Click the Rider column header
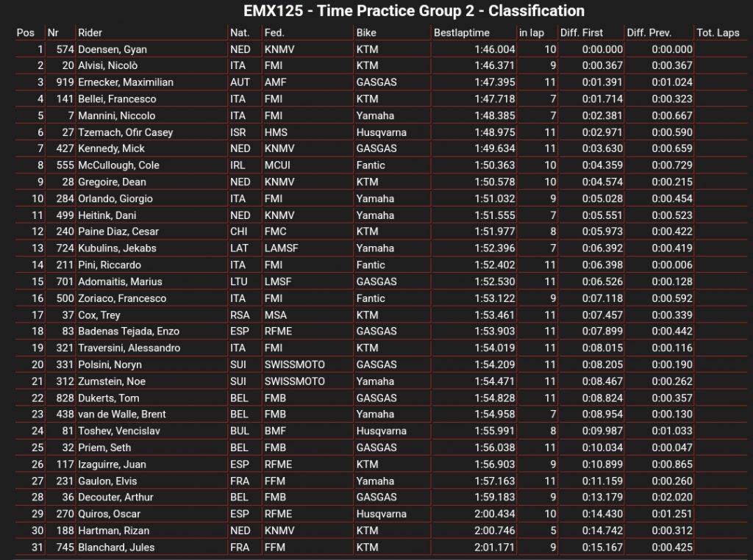This screenshot has width=753, height=560. [x=91, y=33]
